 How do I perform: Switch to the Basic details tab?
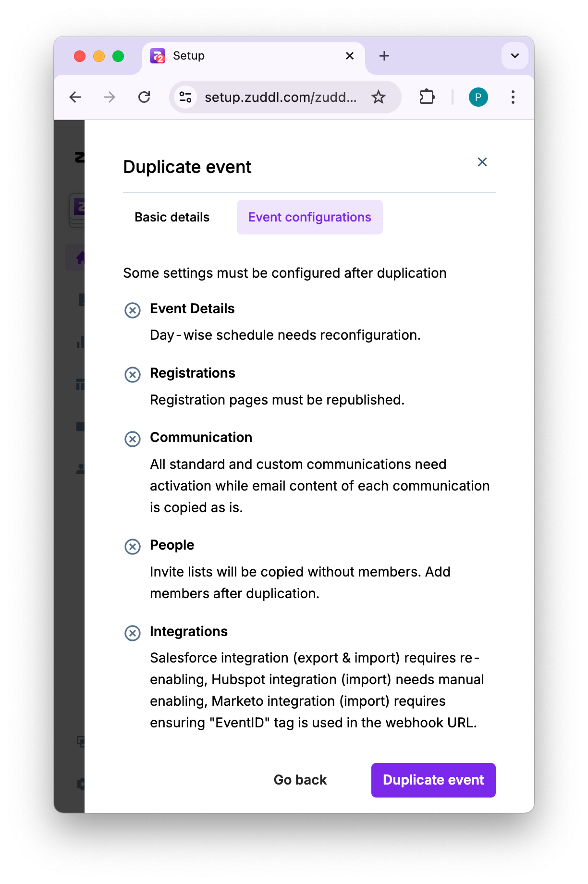[172, 217]
